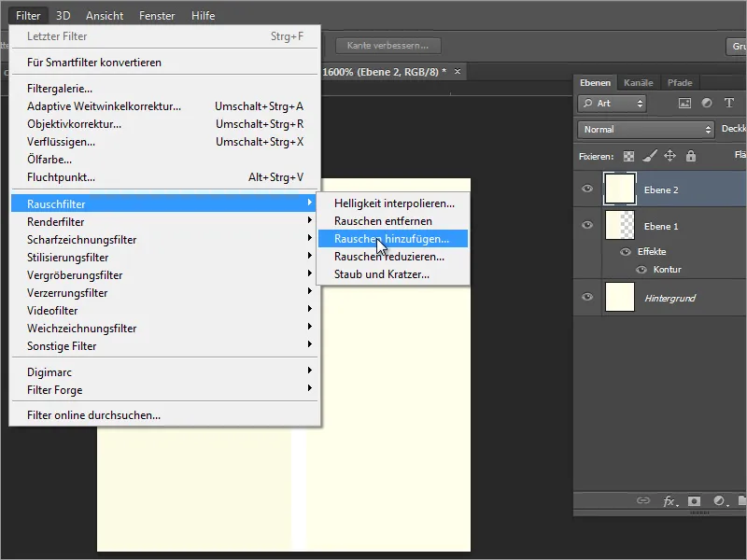The width and height of the screenshot is (747, 560).
Task: Open the 3D menu
Action: pyautogui.click(x=63, y=16)
